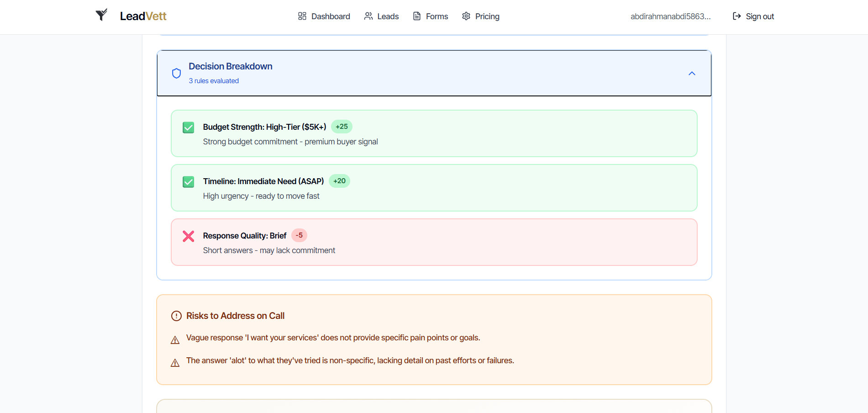
Task: Open the Dashboard nav item
Action: (324, 16)
